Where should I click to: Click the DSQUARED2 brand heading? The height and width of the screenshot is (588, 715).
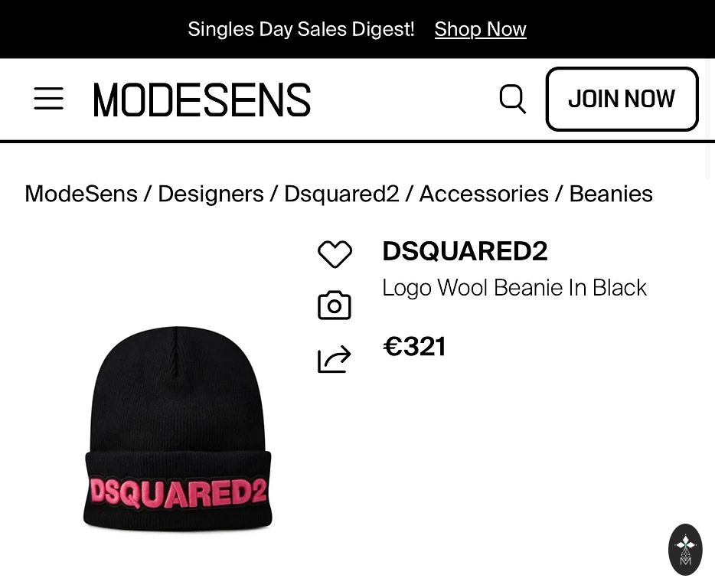[465, 252]
